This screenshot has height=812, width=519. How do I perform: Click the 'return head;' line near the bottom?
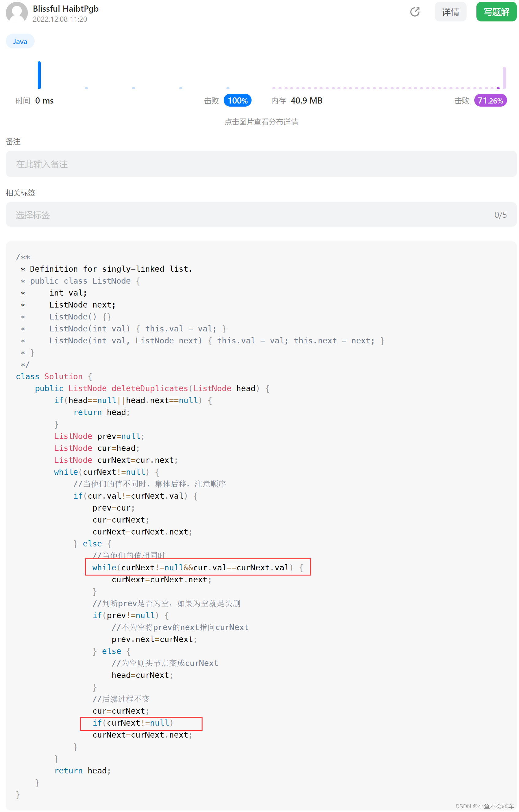click(83, 771)
